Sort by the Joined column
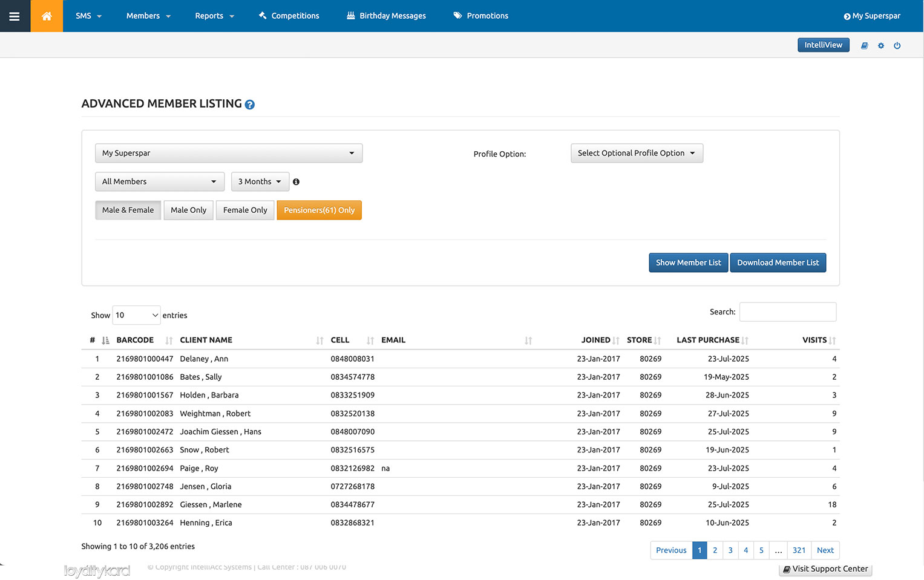The height and width of the screenshot is (580, 924). click(600, 340)
